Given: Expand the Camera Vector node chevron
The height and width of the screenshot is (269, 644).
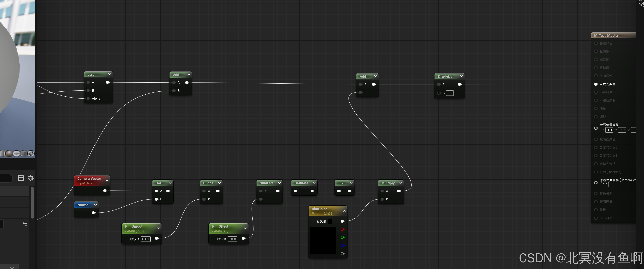Looking at the screenshot, I should click(107, 180).
